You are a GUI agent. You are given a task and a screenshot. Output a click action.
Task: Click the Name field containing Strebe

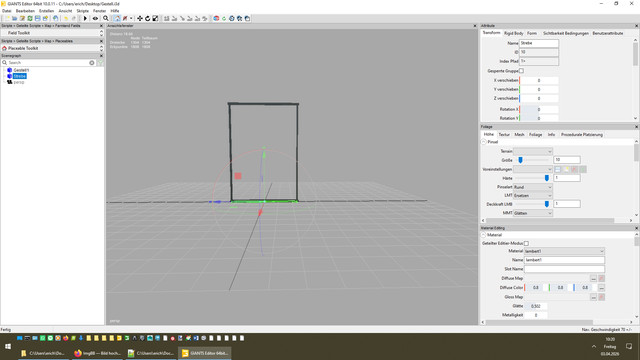pos(538,43)
